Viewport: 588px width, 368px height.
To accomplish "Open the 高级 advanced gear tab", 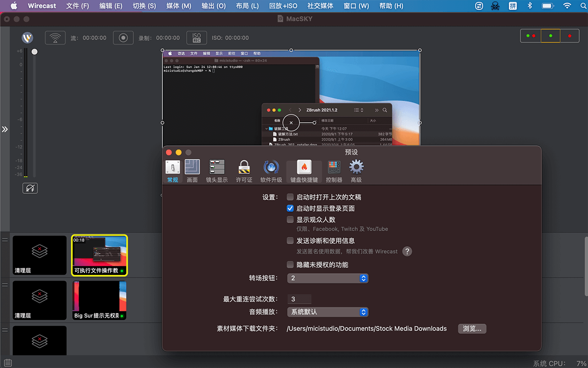I will (356, 172).
